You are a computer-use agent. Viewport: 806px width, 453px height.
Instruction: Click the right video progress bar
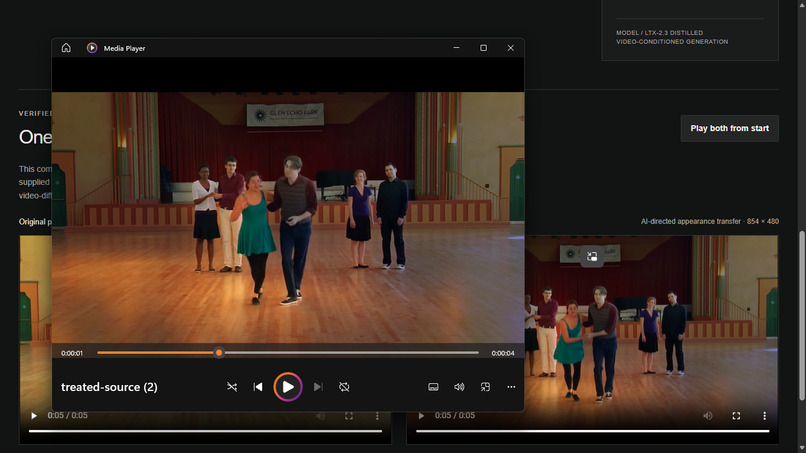[x=593, y=431]
